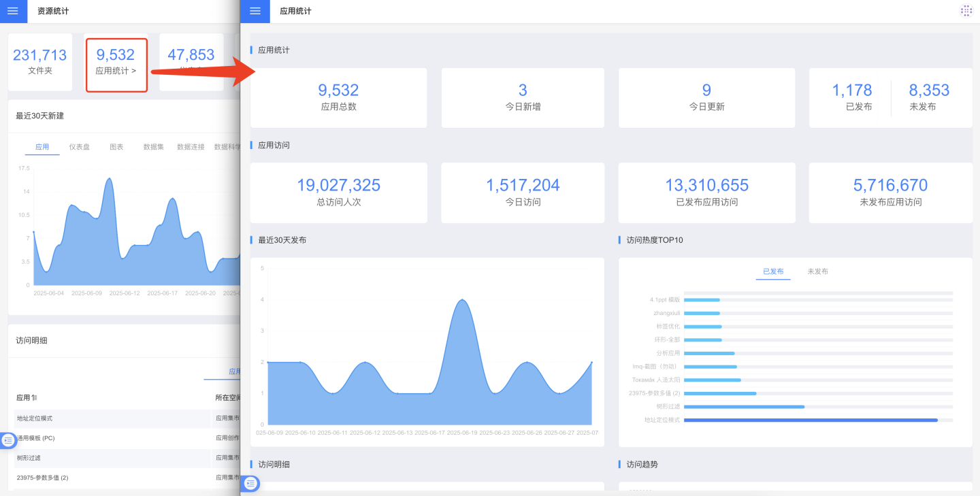Click the 文件夹 card showing 231,713
980x496 pixels.
click(x=39, y=61)
